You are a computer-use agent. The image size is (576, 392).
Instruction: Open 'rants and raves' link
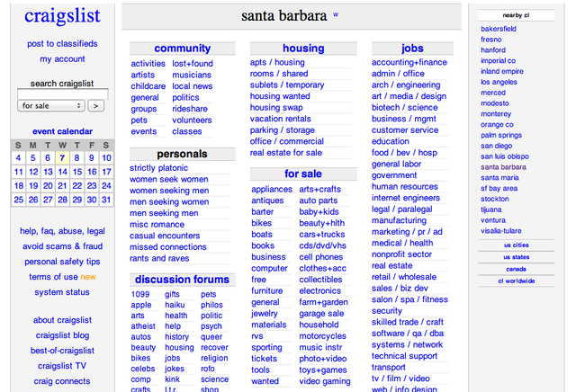tap(159, 259)
